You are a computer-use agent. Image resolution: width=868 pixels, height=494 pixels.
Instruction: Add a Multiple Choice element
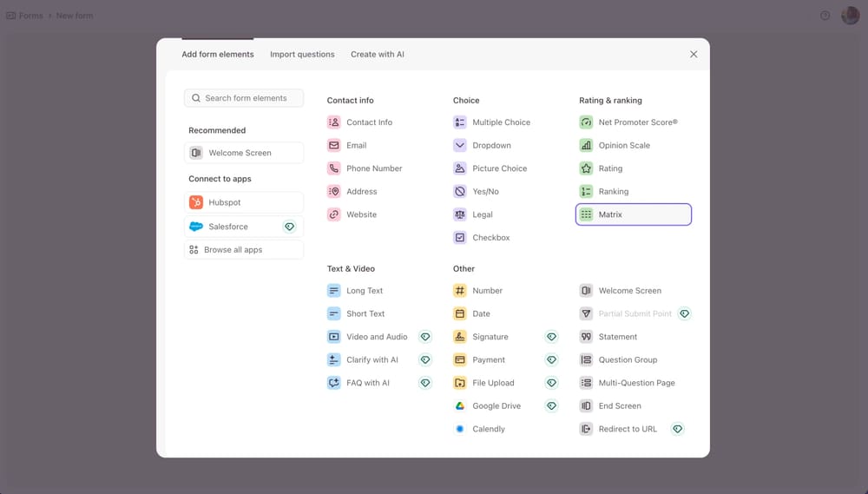coord(501,122)
